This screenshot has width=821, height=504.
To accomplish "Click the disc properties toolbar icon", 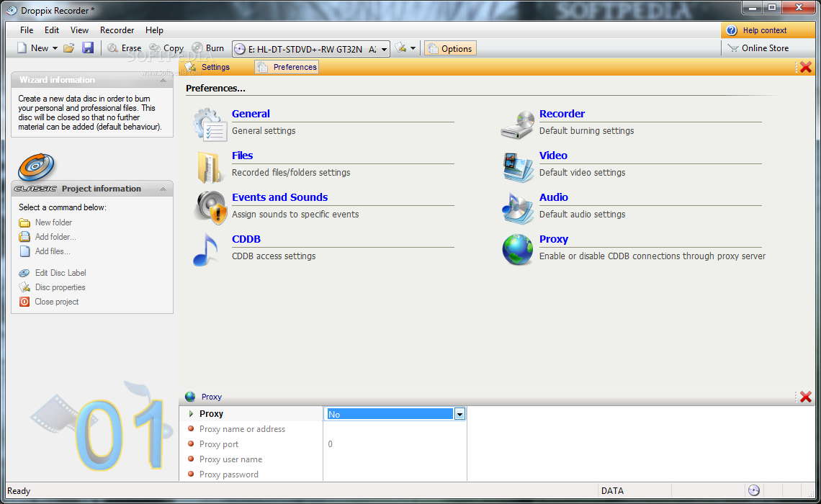I will pos(400,48).
